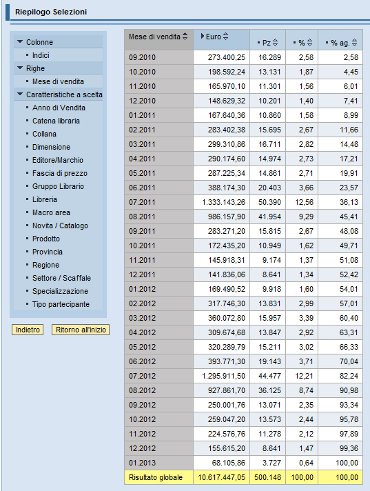Collapse the Colonne section
The height and width of the screenshot is (491, 370).
[x=20, y=42]
